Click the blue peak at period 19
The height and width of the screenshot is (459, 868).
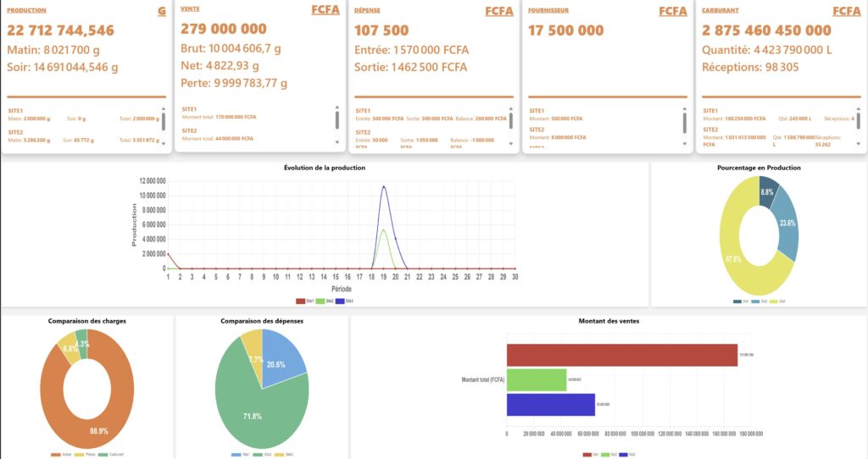tap(383, 187)
